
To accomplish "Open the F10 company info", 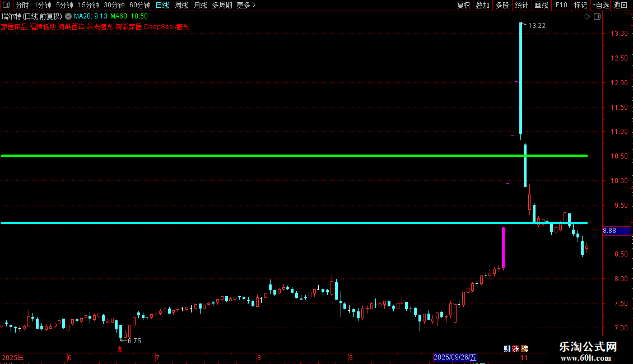I will (x=561, y=5).
